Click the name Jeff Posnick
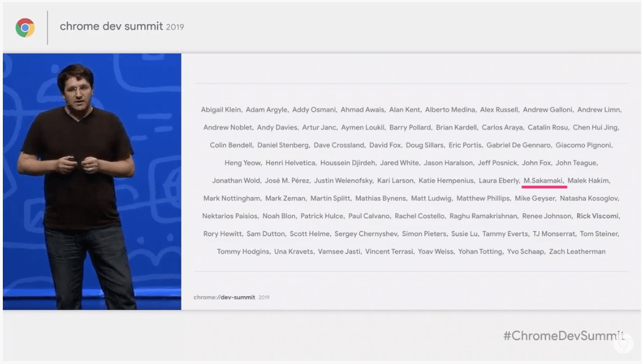The image size is (642, 364). 497,163
